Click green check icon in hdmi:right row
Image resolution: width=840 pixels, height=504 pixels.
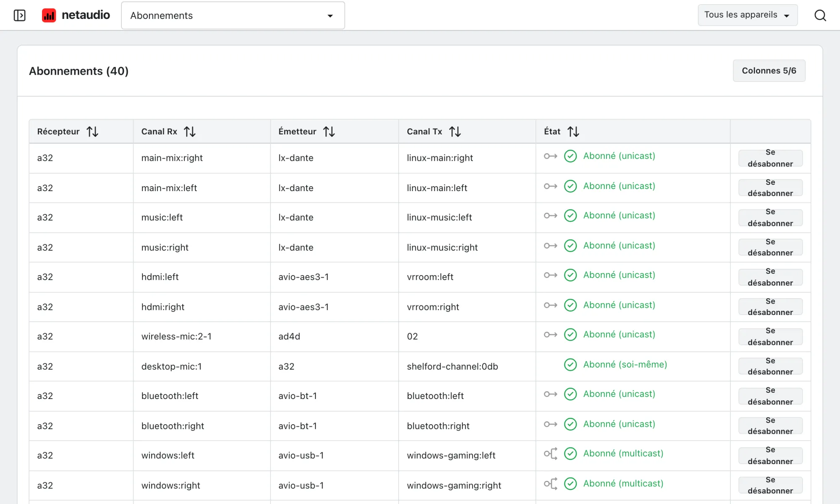[x=570, y=305]
